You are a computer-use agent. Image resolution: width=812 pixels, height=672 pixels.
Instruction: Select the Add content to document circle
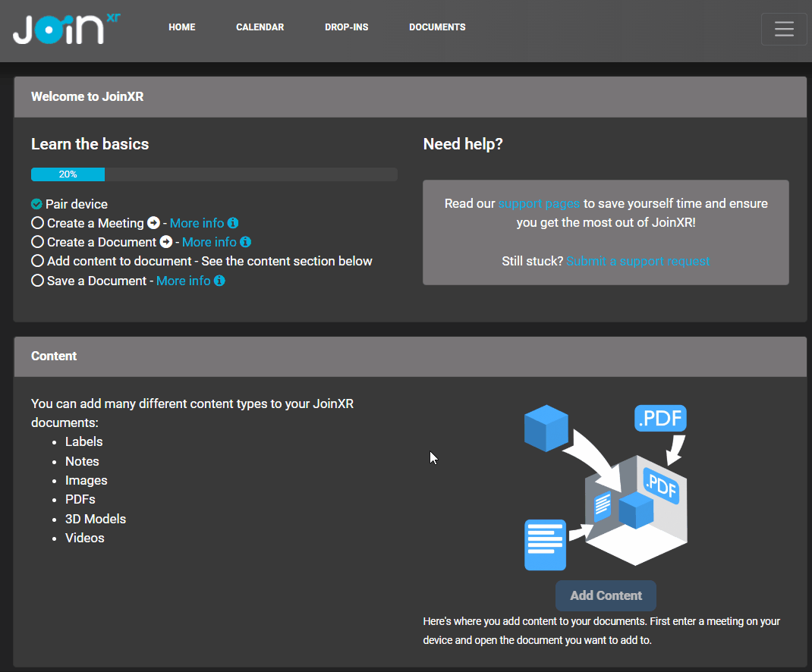pyautogui.click(x=37, y=261)
